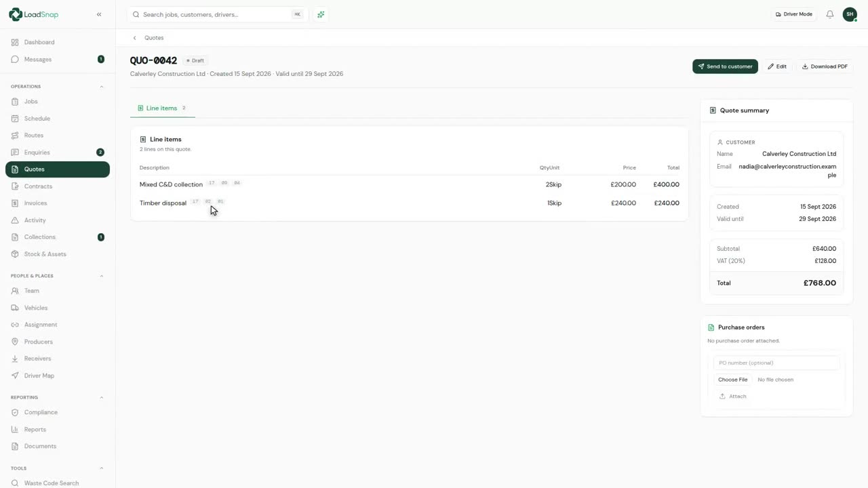Viewport: 868px width, 488px height.
Task: Open Driver Map in the sidebar
Action: pyautogui.click(x=58, y=375)
